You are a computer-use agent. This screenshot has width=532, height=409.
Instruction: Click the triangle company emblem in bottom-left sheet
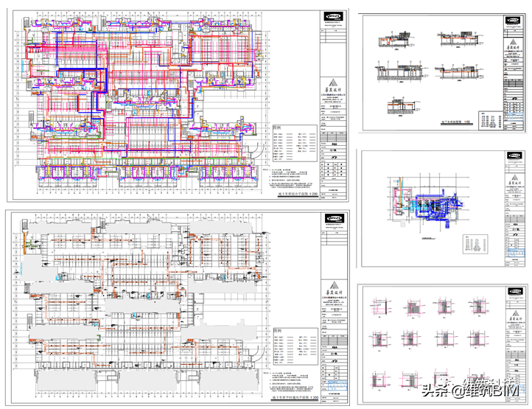333,284
